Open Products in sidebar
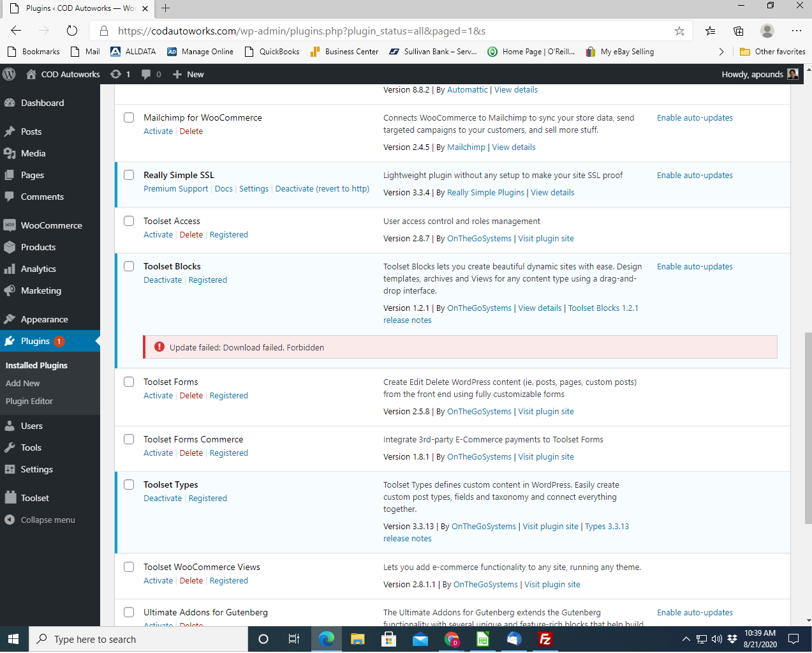 point(38,247)
